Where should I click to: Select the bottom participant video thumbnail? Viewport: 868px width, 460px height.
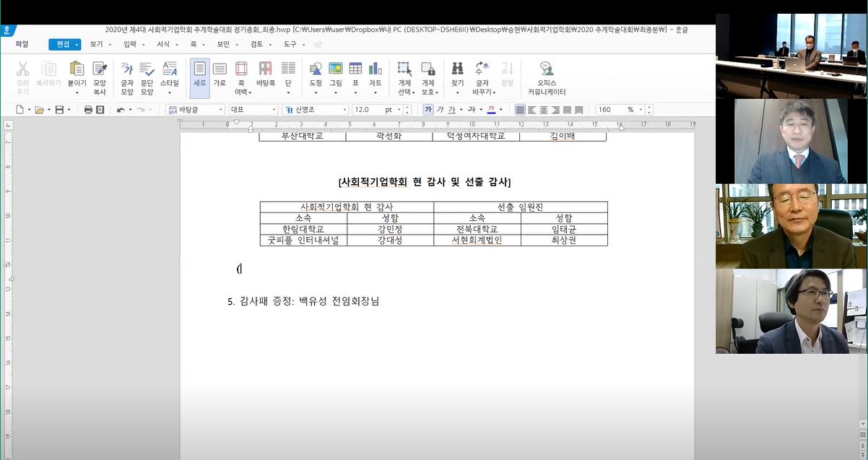point(791,311)
